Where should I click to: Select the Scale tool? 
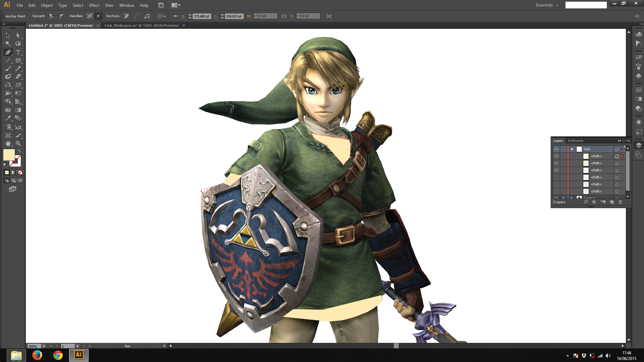[18, 85]
